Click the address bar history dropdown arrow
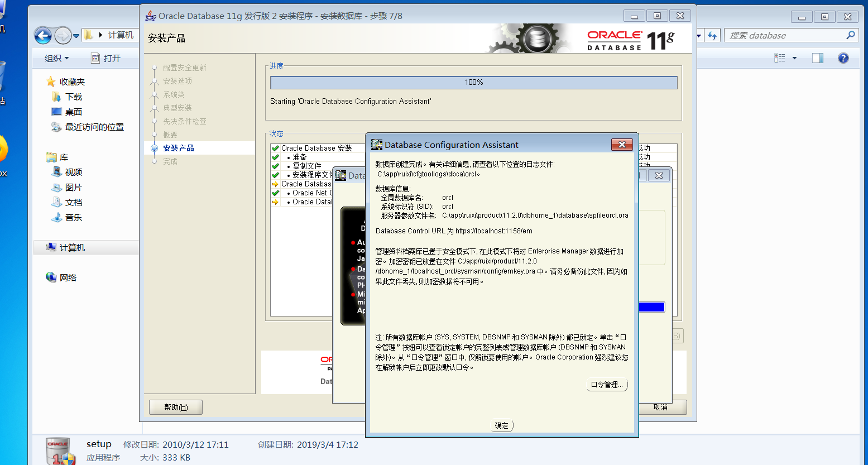 click(699, 35)
